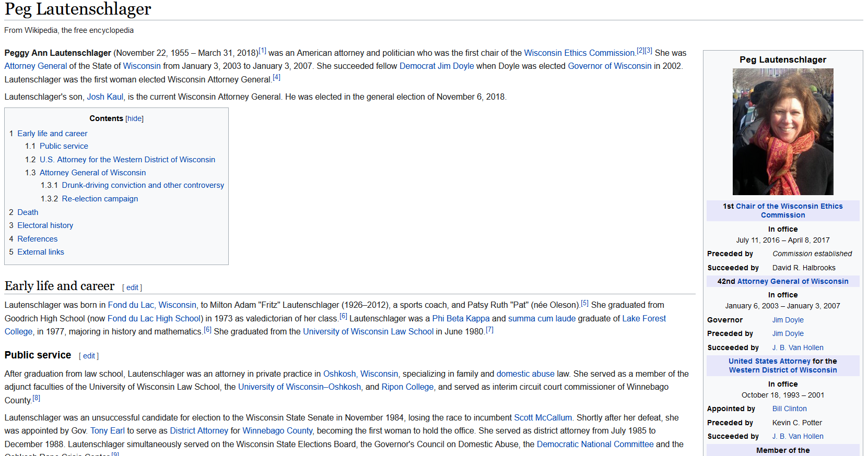Screen dimensions: 868x456
Task: Open citation reference [1]
Action: [x=263, y=51]
